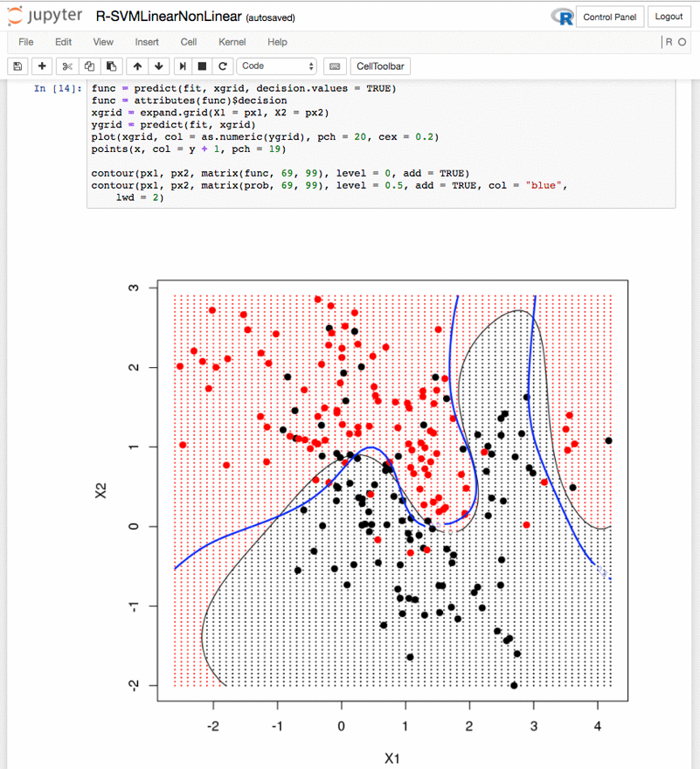This screenshot has height=769, width=700.
Task: Move selected cell down arrow
Action: click(159, 66)
